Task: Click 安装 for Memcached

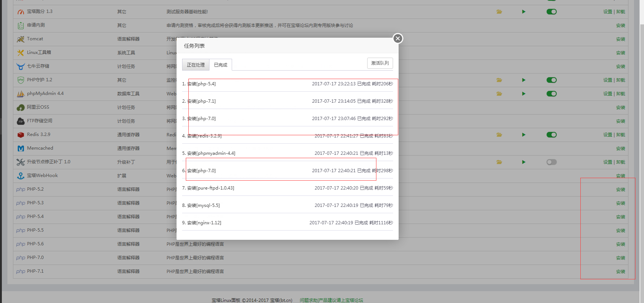Action: pos(621,149)
